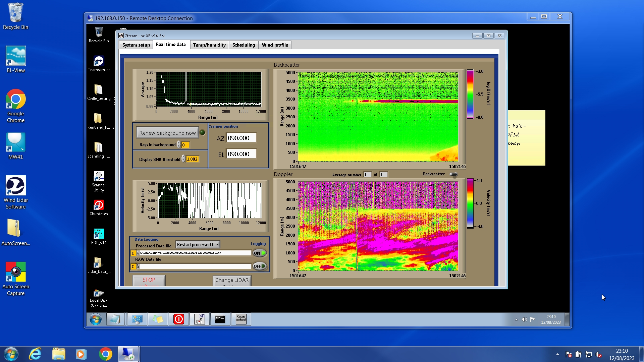
Task: Switch to the Wind profile tab
Action: (275, 45)
